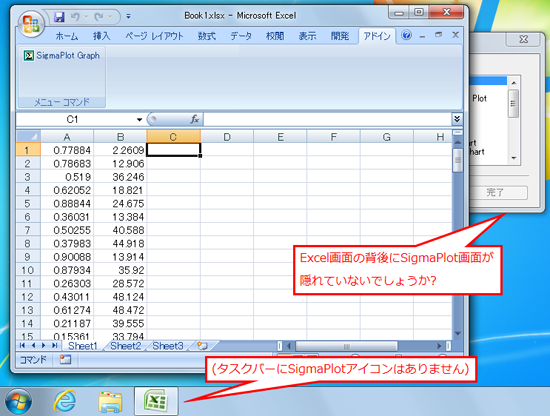This screenshot has width=550, height=416.
Task: Open the Quick Access Toolbar customize dropdown
Action: tap(128, 16)
